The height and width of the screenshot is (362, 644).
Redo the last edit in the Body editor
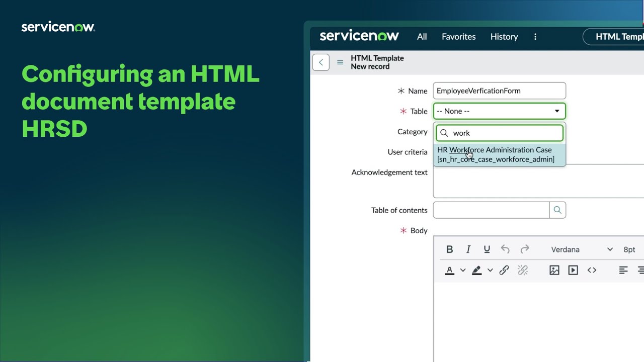click(x=525, y=249)
